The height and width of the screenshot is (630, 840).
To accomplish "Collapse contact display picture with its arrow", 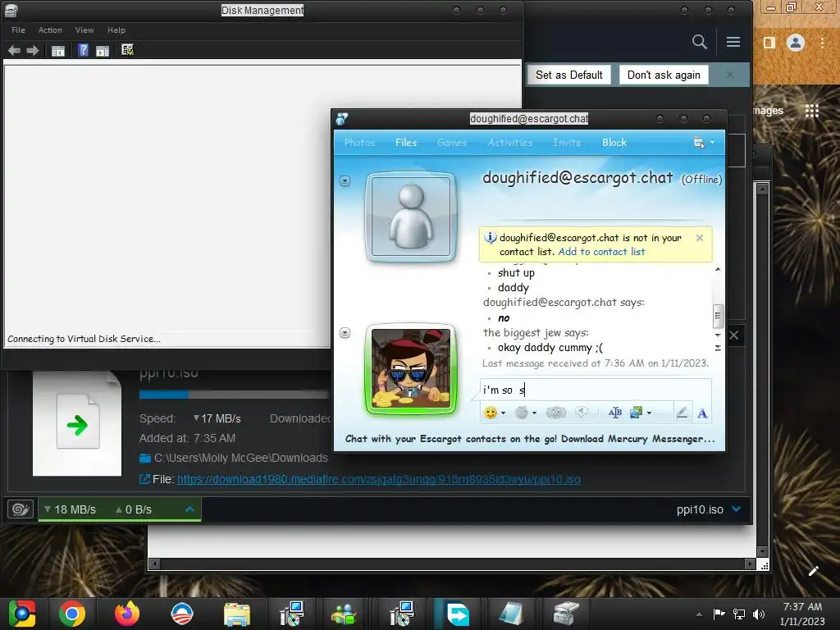I will (345, 181).
